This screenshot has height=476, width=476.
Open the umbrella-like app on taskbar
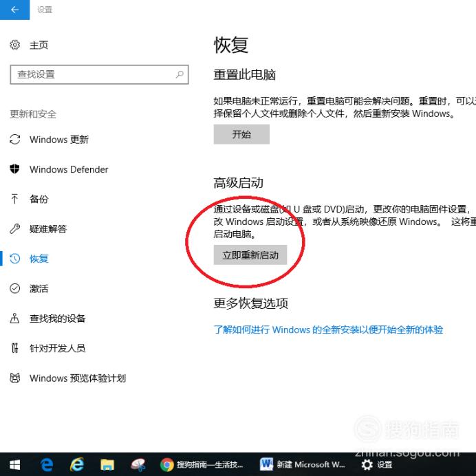tap(138, 464)
